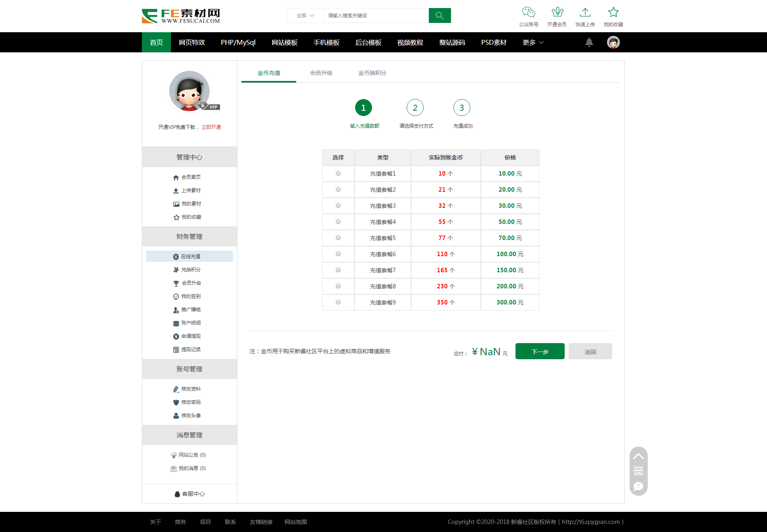Click the green search magnifier button
The image size is (767, 532).
pyautogui.click(x=439, y=16)
